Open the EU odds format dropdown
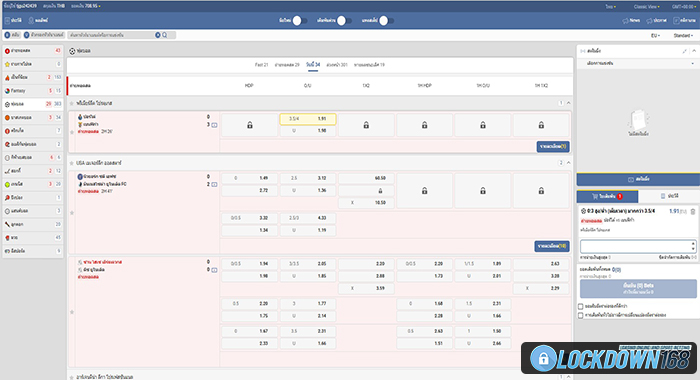This screenshot has width=700, height=380. pyautogui.click(x=655, y=35)
